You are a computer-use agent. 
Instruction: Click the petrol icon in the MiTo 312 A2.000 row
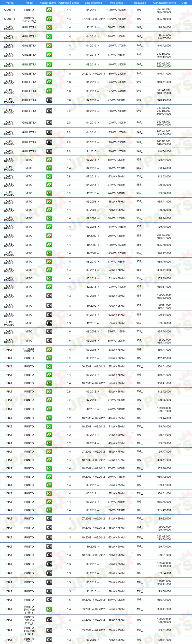point(49,176)
